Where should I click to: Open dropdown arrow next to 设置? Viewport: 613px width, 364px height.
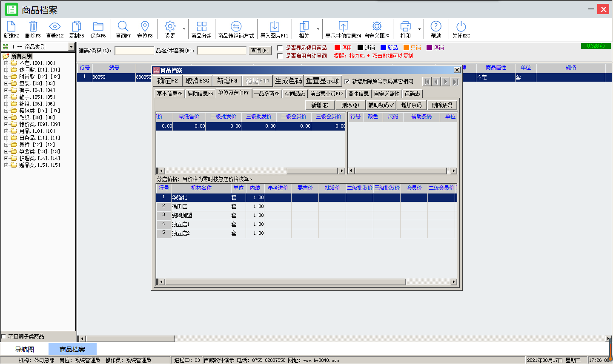click(184, 29)
